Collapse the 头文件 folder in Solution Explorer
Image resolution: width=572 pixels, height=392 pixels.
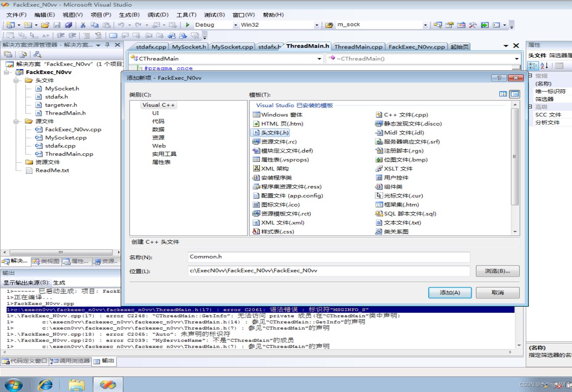pyautogui.click(x=17, y=80)
